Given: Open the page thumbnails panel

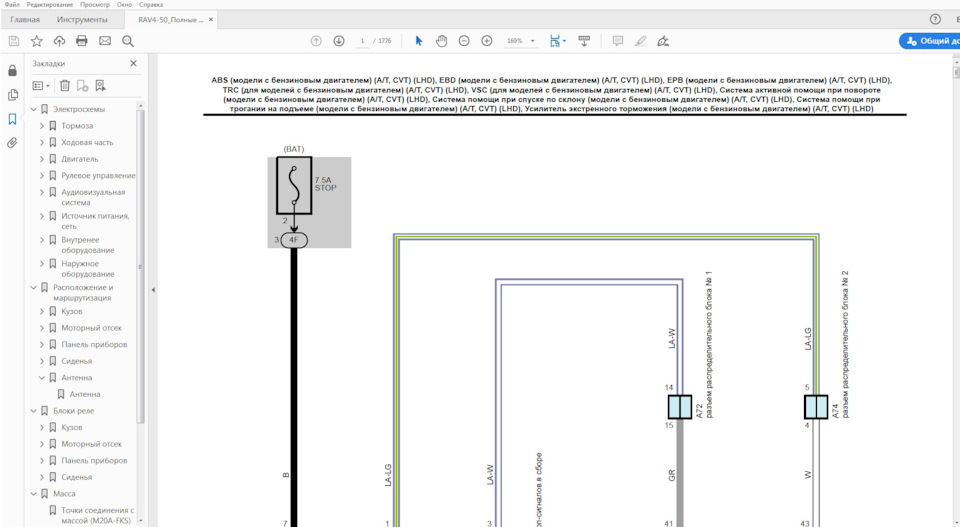Looking at the screenshot, I should click(x=12, y=95).
